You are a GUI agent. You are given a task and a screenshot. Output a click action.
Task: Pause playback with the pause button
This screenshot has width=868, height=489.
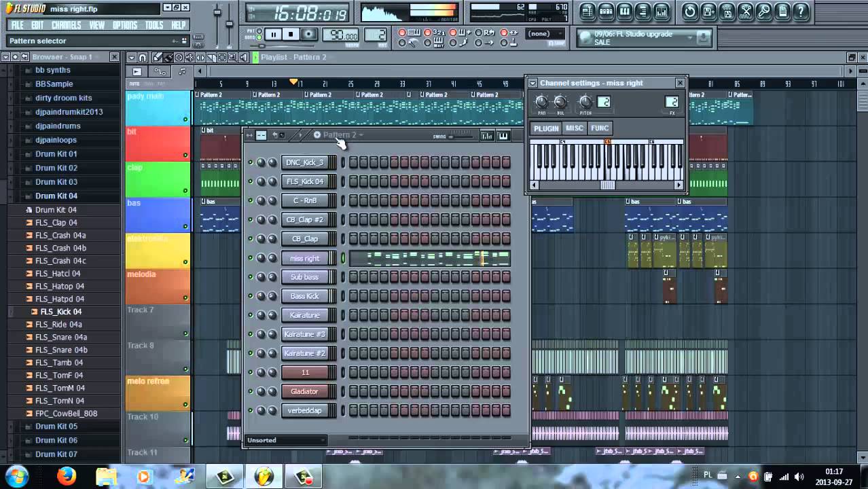pyautogui.click(x=274, y=34)
